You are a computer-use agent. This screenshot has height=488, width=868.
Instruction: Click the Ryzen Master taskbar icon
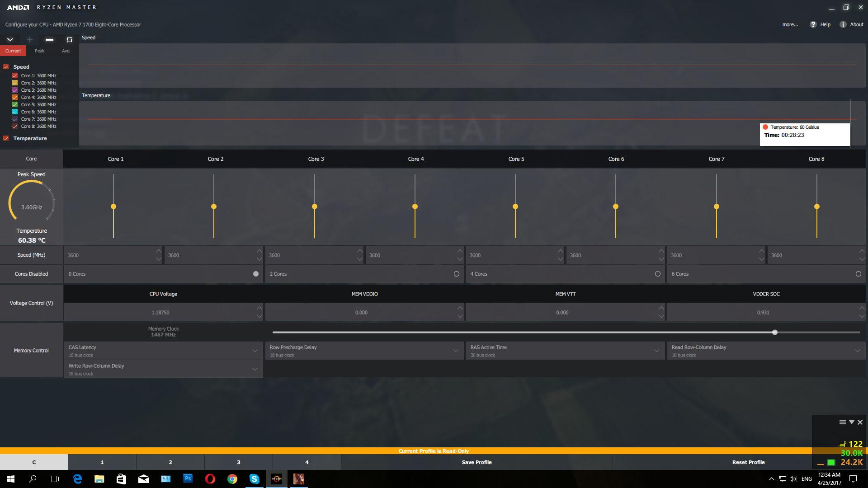[276, 479]
